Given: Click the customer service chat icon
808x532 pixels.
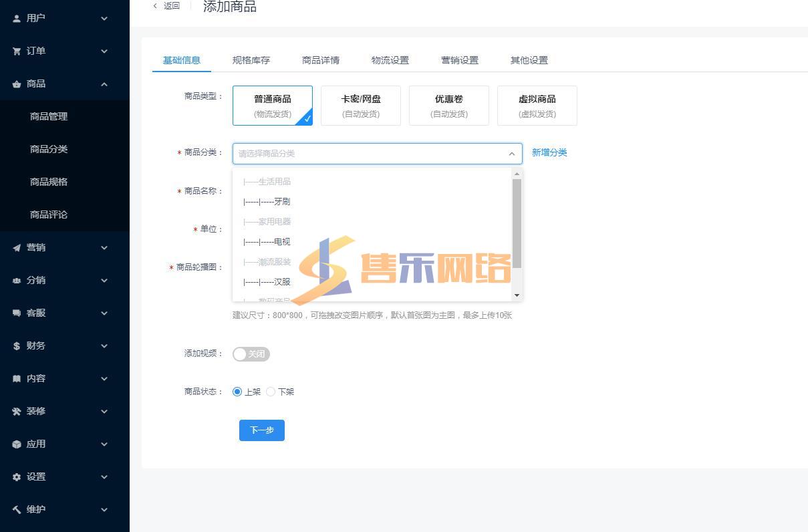Looking at the screenshot, I should (x=17, y=313).
